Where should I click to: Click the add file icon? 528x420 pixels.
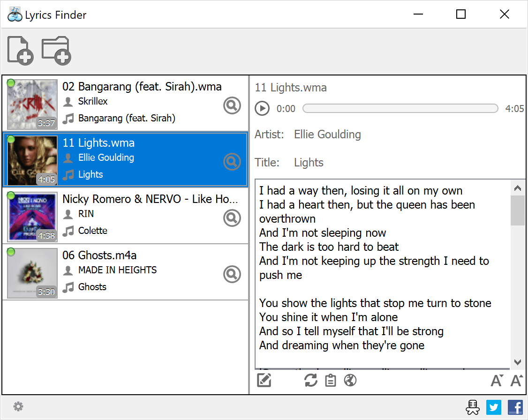pyautogui.click(x=20, y=51)
